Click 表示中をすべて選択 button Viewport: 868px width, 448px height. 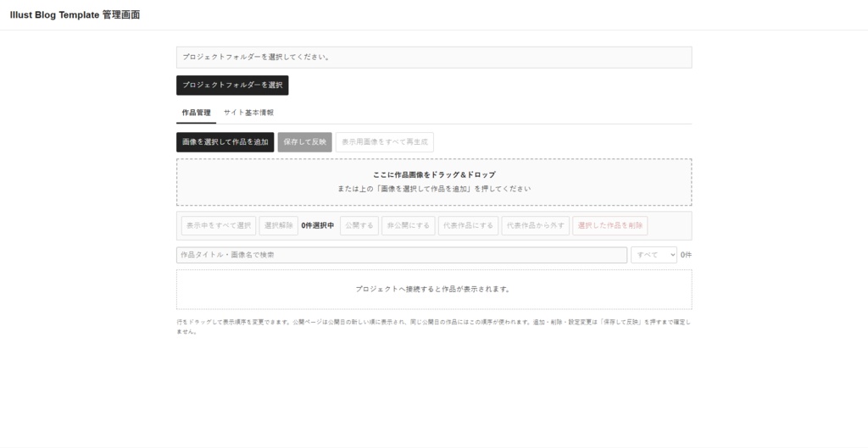pos(219,225)
